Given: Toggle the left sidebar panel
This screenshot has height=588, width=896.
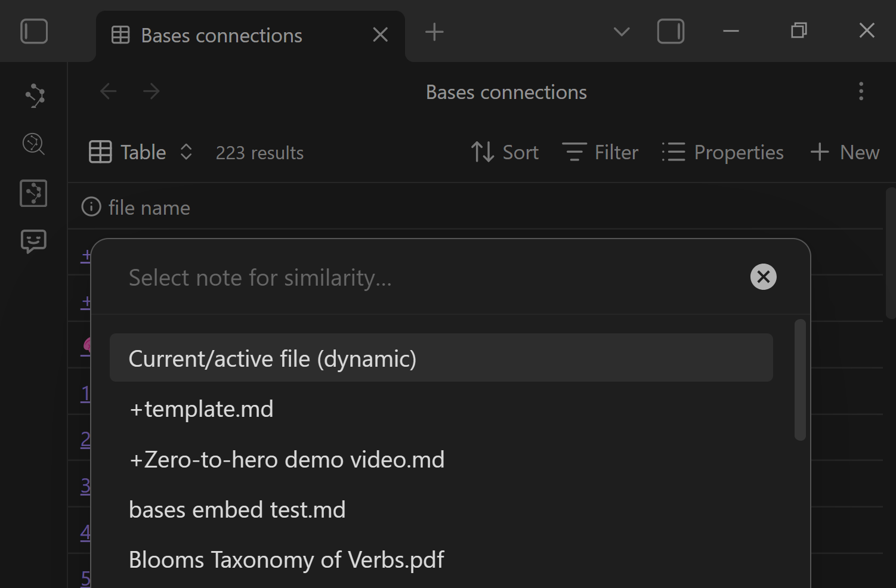Looking at the screenshot, I should (34, 32).
